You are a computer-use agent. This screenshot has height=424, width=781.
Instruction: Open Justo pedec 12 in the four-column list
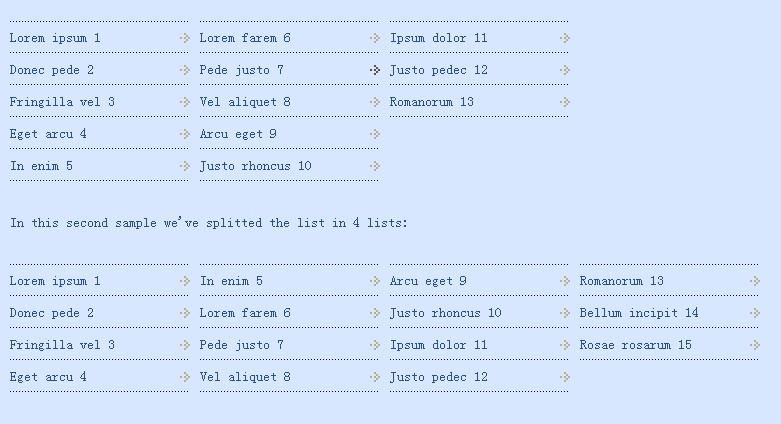point(439,377)
